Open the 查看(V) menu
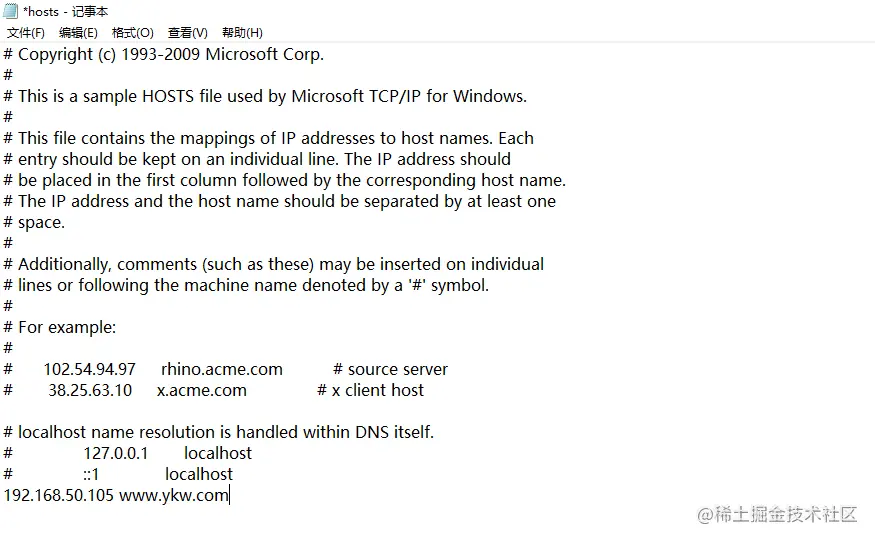This screenshot has height=542, width=875. [188, 33]
